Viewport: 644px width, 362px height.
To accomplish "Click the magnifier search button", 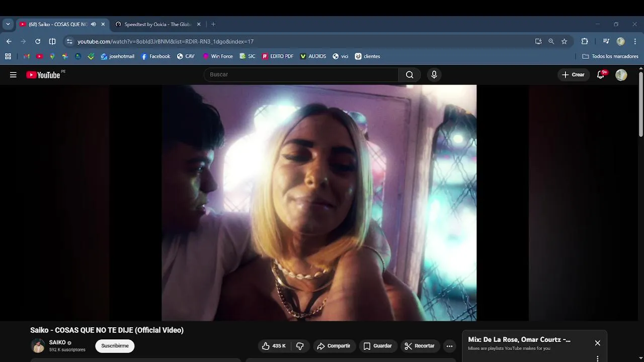I will (410, 74).
